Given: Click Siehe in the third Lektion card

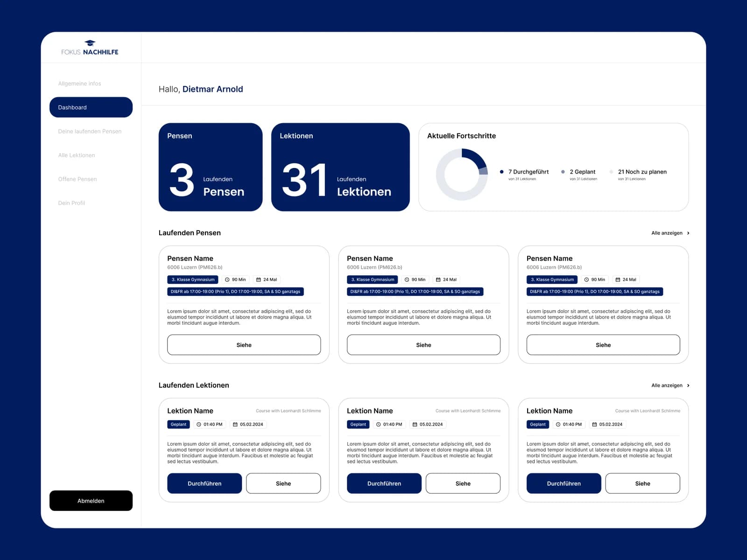Looking at the screenshot, I should 643,483.
